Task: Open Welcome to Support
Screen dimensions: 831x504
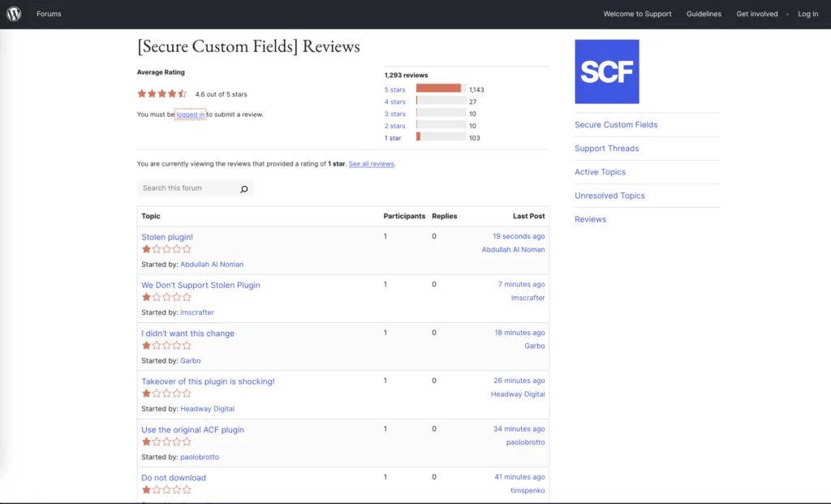Action: click(x=637, y=14)
